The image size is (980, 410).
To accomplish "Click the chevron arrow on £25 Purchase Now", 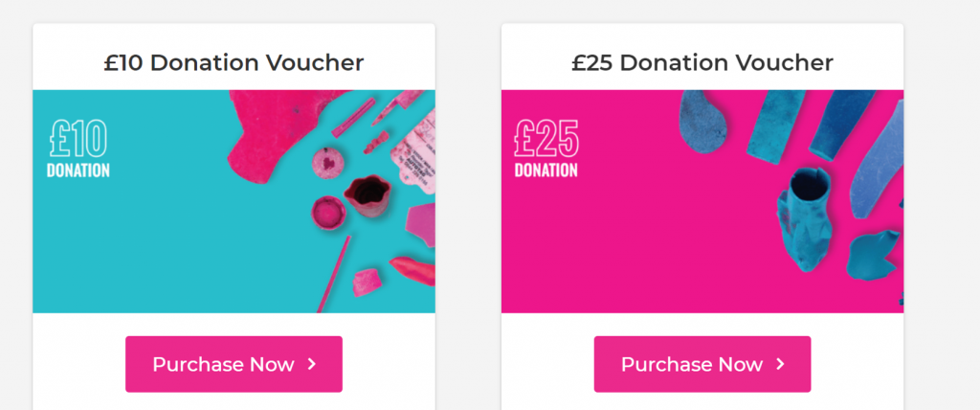I will click(780, 364).
